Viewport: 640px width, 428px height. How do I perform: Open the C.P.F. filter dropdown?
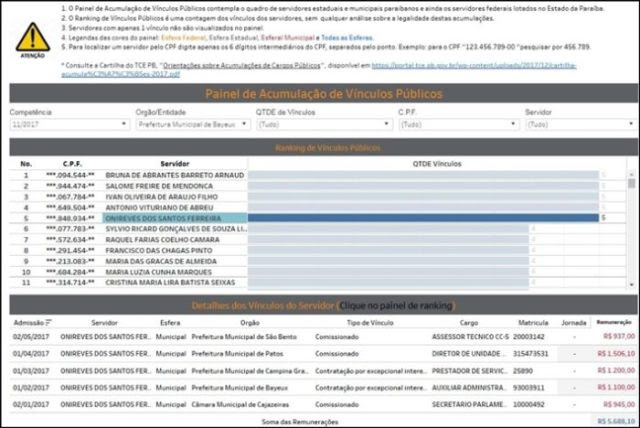pos(459,124)
